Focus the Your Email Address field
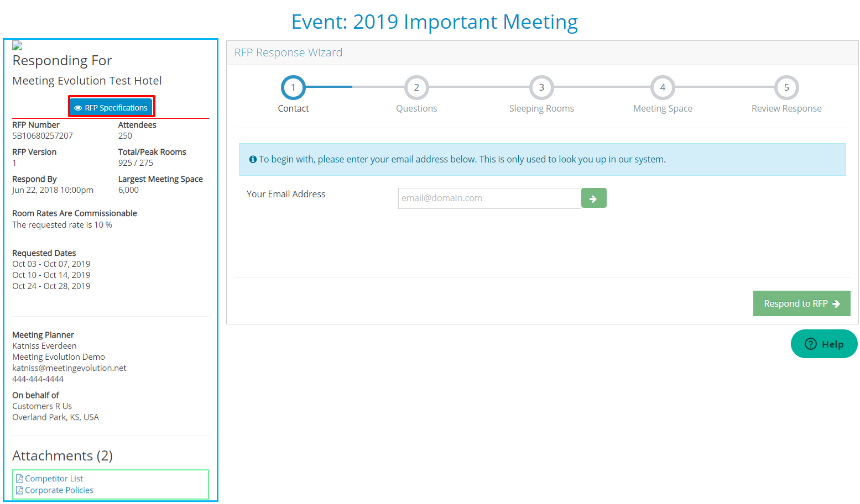The width and height of the screenshot is (860, 504). click(x=489, y=198)
